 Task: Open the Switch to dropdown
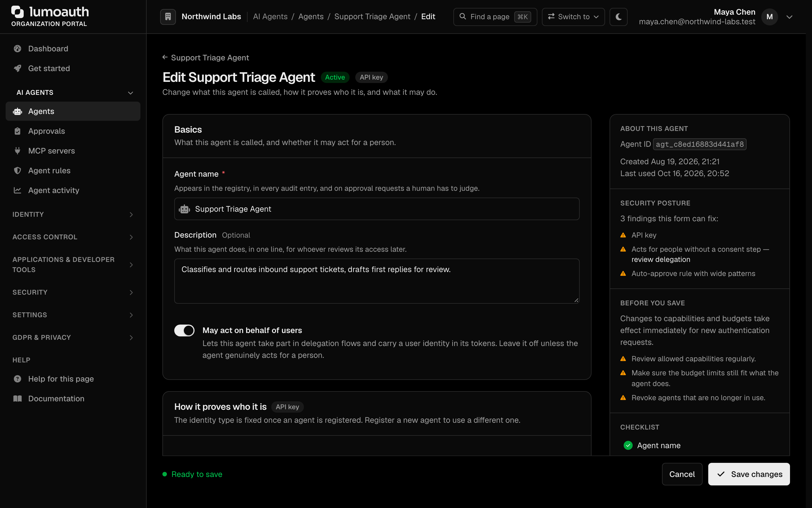click(573, 17)
